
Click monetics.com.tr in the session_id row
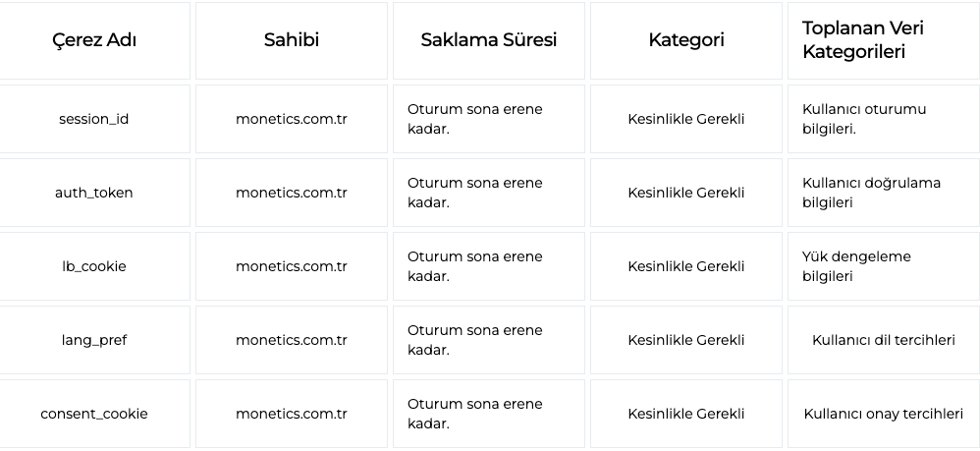[292, 119]
